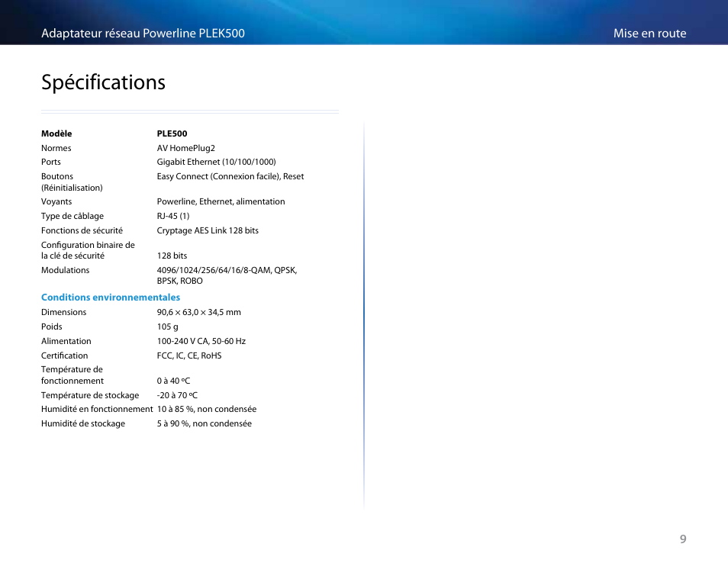Select the 'Modulations' row label
The image size is (728, 563).
tap(66, 270)
